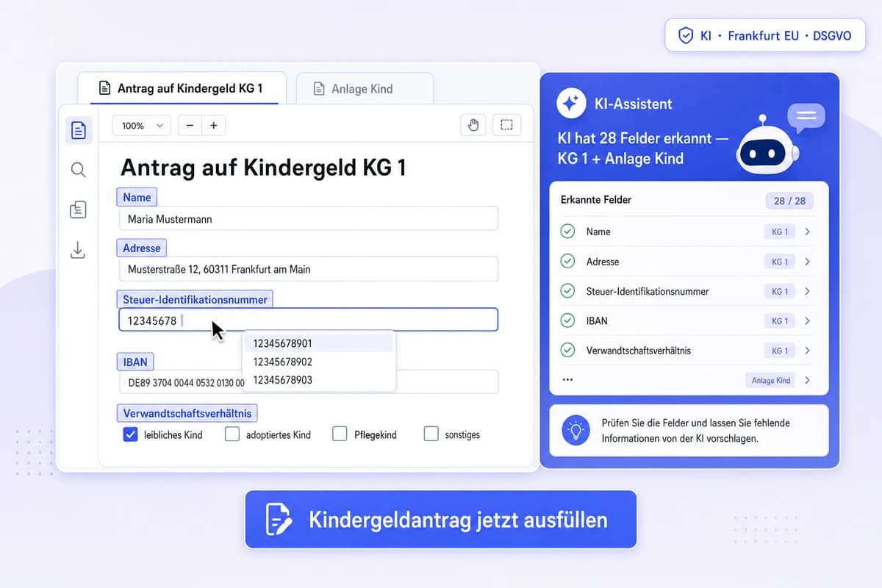Check the adoptiertes Kind checkbox
Viewport: 882px width, 588px height.
(232, 434)
